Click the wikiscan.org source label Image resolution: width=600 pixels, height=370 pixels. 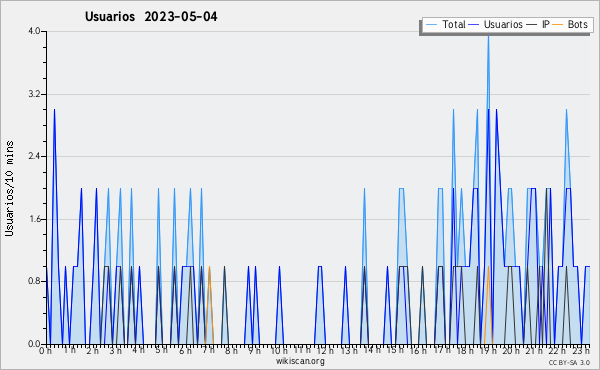click(300, 361)
